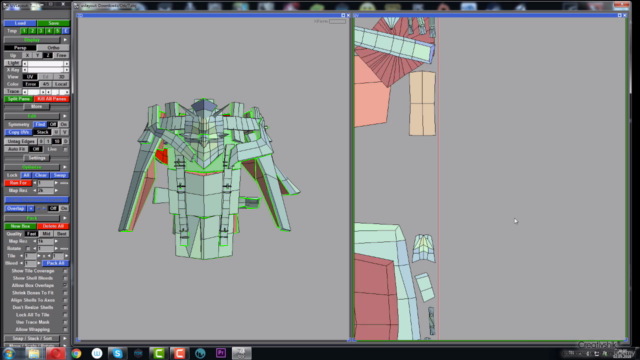Click the X Ray slider's left arrow
Screen dimensions: 640x360
pos(25,70)
